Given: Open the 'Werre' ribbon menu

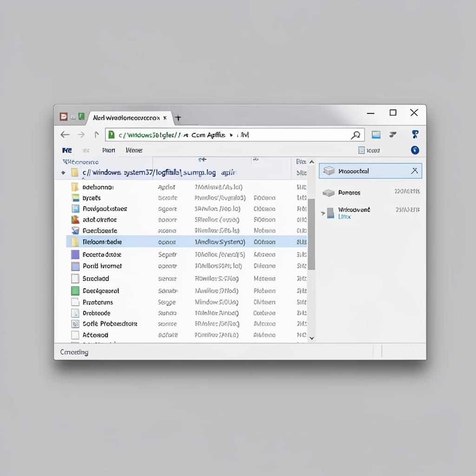Looking at the screenshot, I should pos(134,150).
